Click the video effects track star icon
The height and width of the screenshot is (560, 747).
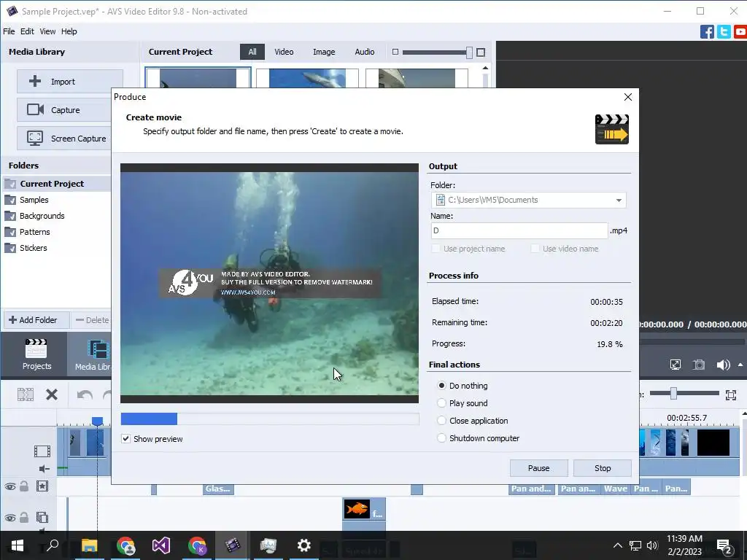coord(42,486)
